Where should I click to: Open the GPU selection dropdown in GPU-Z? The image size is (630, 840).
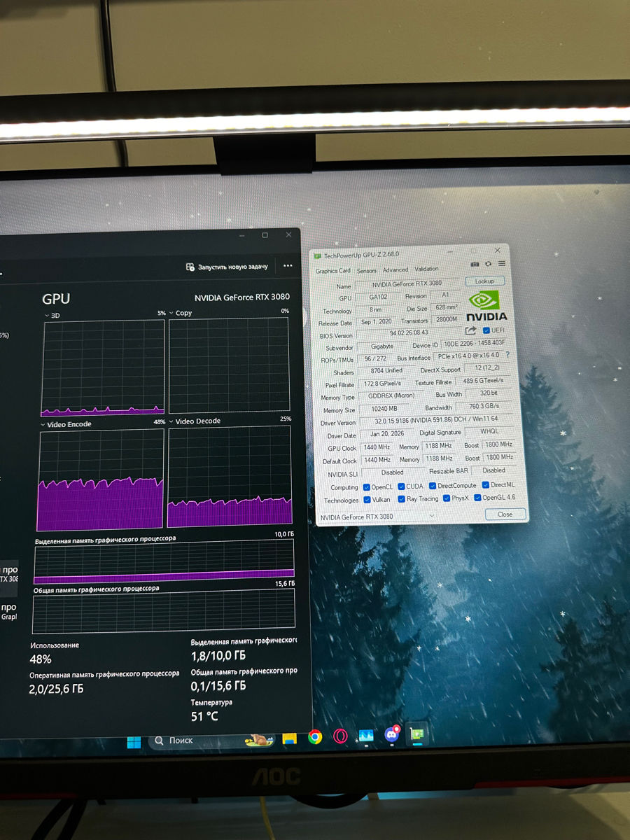point(377,517)
